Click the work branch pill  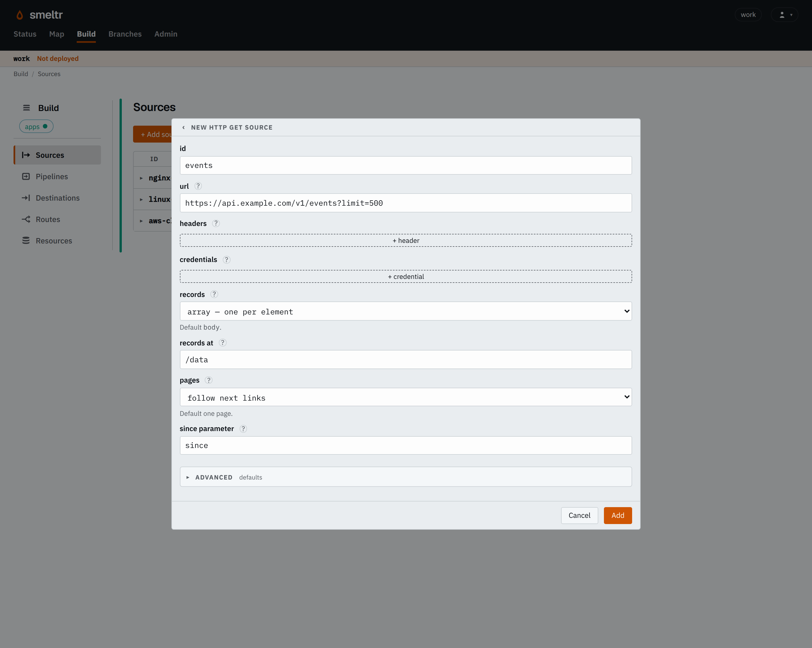click(748, 15)
